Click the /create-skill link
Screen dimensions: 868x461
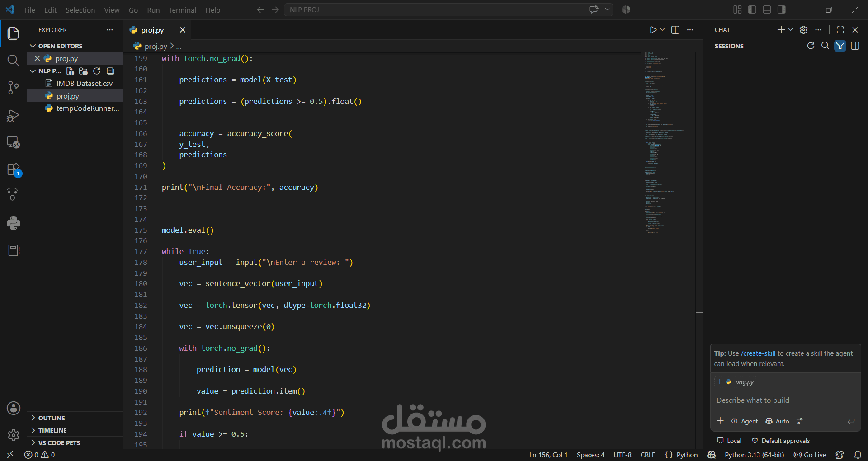(758, 353)
